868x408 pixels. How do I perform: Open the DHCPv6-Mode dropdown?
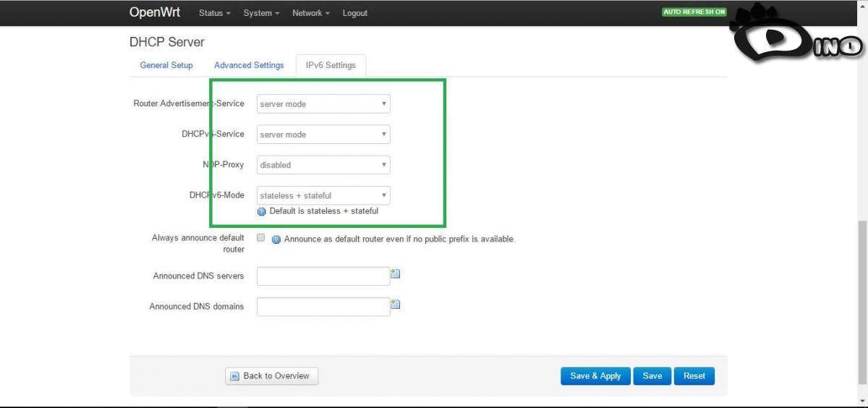[x=323, y=195]
